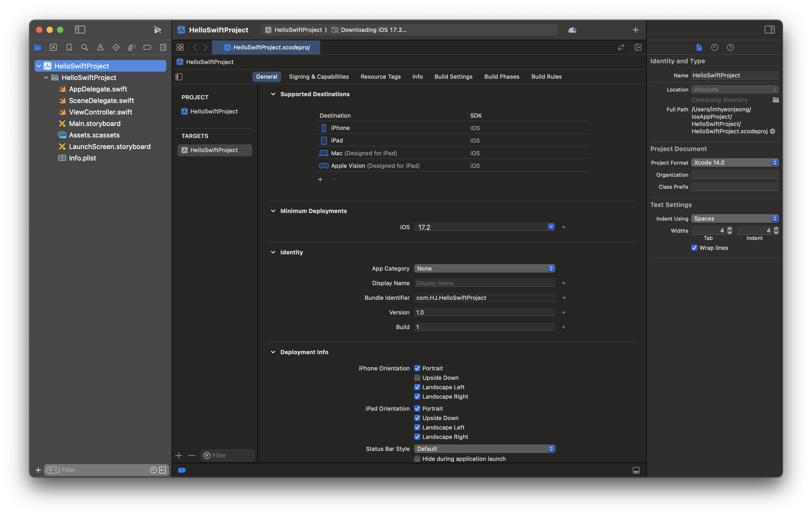Collapse the HelloSwiftProject root in navigator
This screenshot has width=812, height=516.
(39, 66)
